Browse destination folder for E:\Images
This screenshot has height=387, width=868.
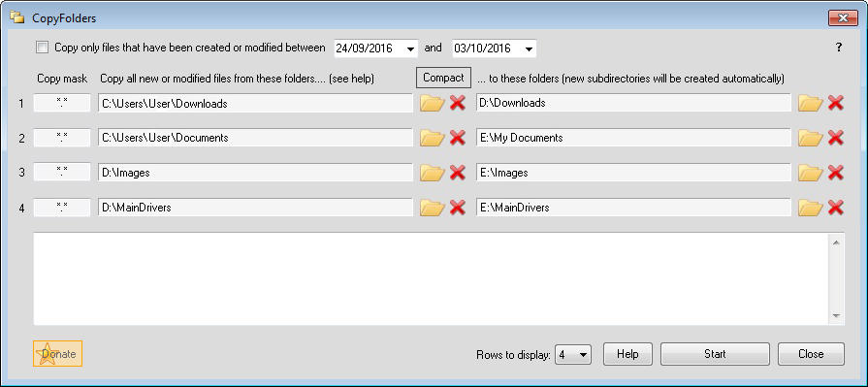click(811, 173)
